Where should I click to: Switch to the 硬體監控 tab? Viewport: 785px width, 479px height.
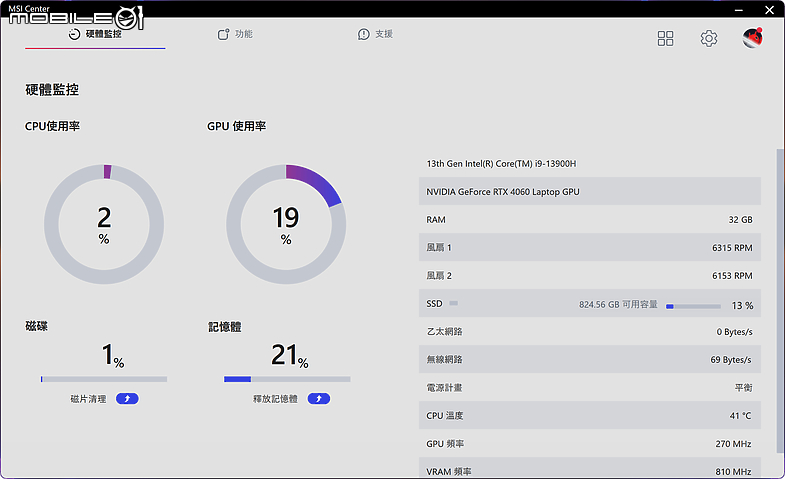point(95,34)
